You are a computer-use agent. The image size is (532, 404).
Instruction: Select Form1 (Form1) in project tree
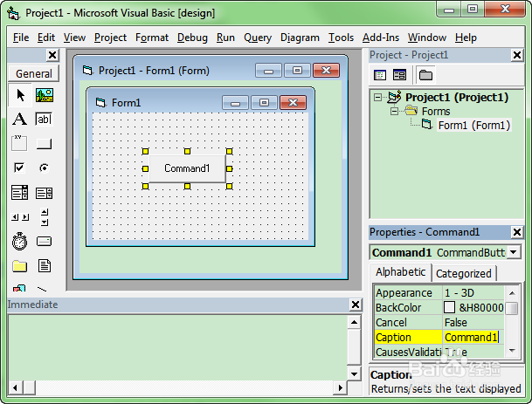point(473,126)
